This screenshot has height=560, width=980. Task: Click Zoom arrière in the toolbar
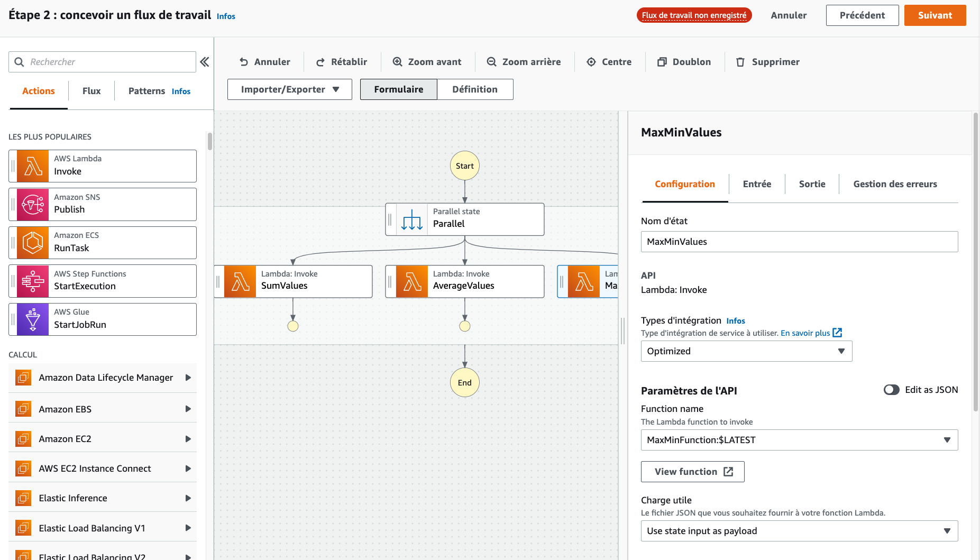pos(524,62)
